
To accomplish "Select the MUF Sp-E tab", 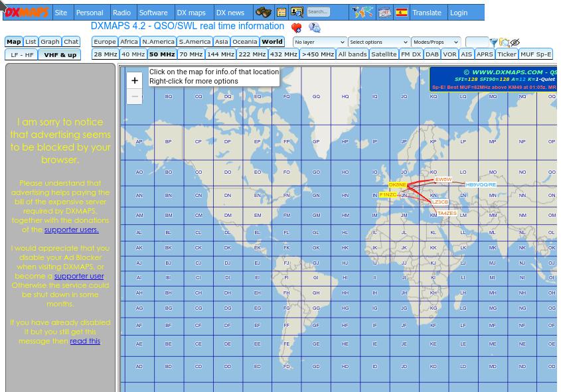I will click(536, 54).
